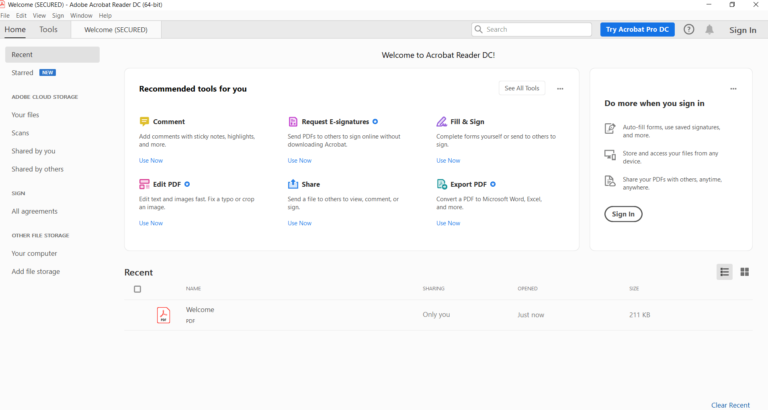
Task: Click Use Now under Request E-signatures
Action: point(299,161)
